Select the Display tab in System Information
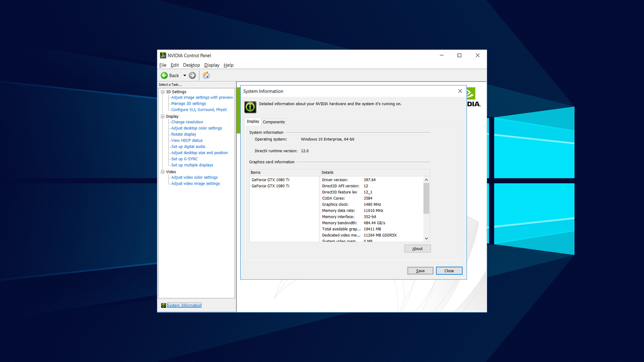Viewport: 644px width, 362px height. [253, 121]
